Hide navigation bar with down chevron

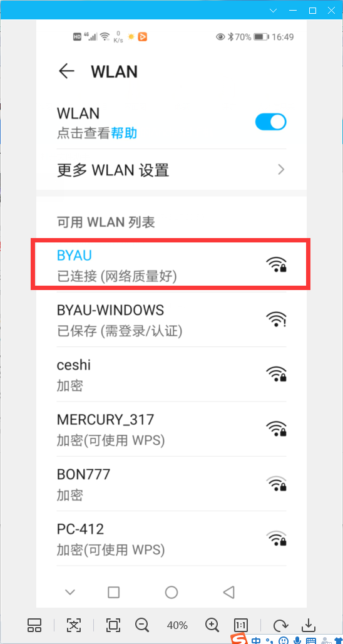point(70,592)
